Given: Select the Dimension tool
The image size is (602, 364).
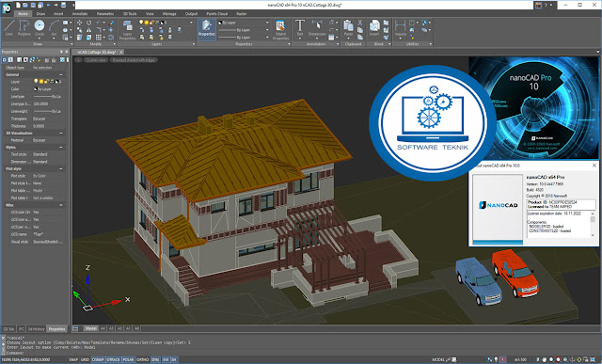Looking at the screenshot, I should coord(317,27).
